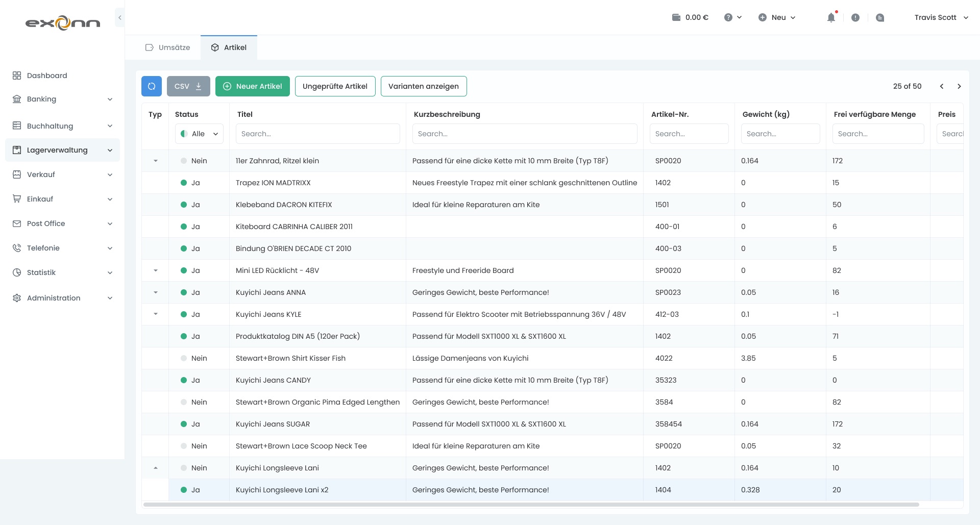Expand the Post Office chevron
This screenshot has height=525, width=980.
pyautogui.click(x=110, y=223)
